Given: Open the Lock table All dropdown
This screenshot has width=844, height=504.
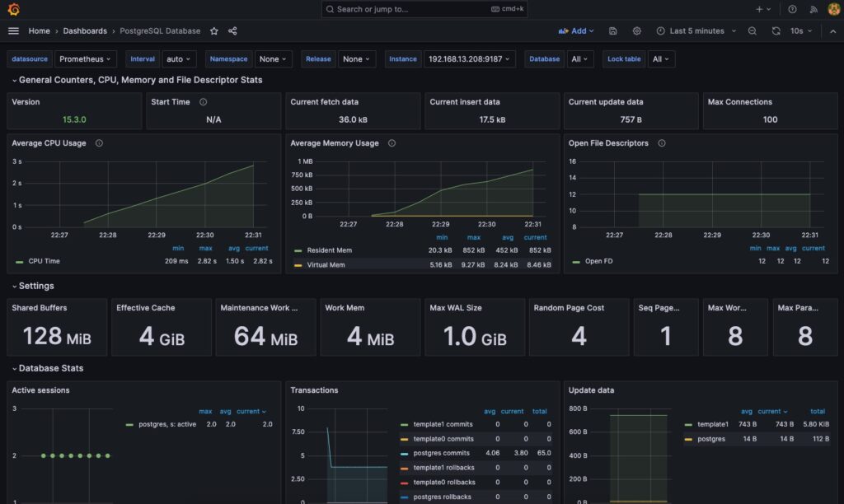Looking at the screenshot, I should [661, 59].
